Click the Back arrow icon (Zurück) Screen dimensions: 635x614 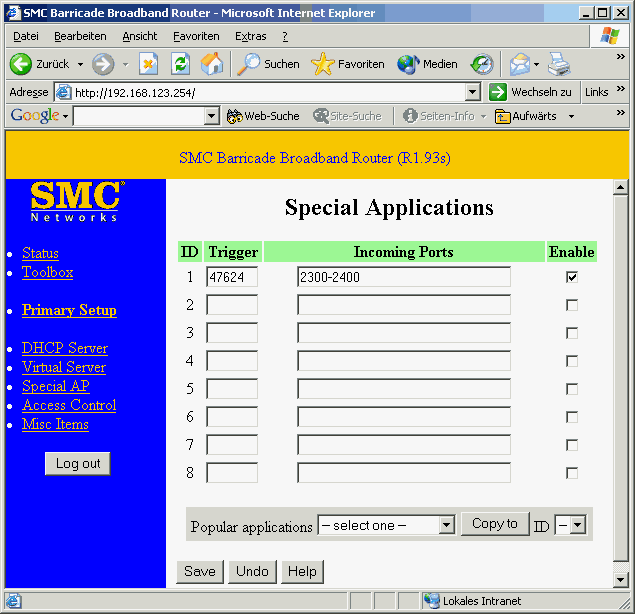pyautogui.click(x=22, y=64)
